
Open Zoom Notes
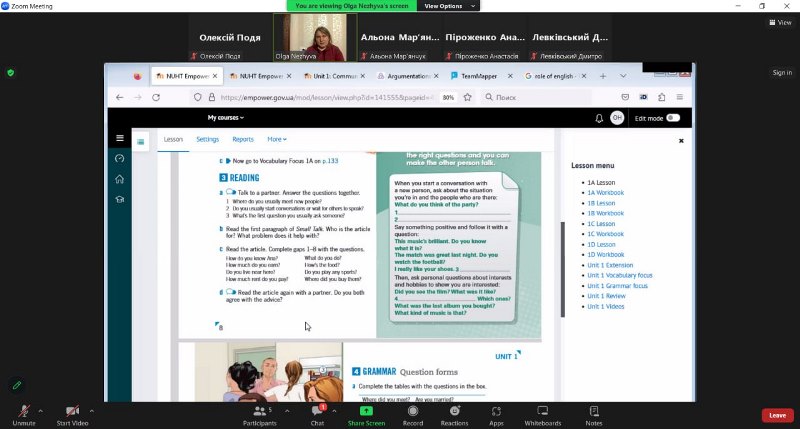pyautogui.click(x=594, y=415)
